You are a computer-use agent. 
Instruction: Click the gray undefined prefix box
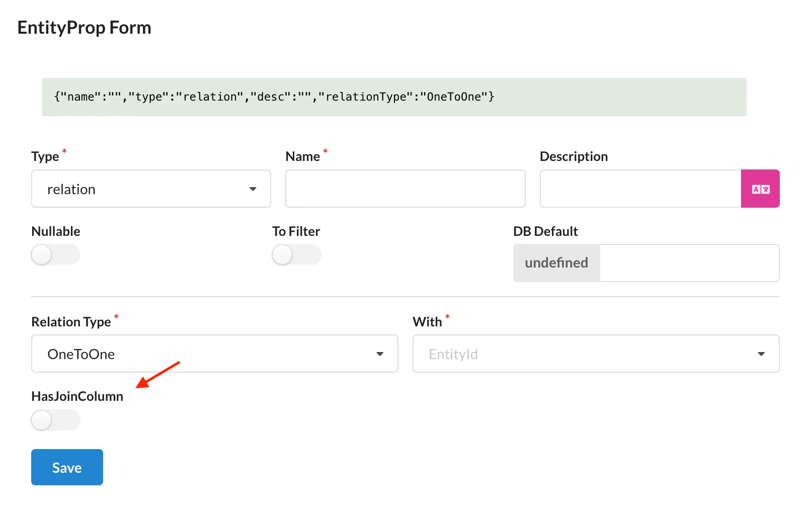point(556,263)
